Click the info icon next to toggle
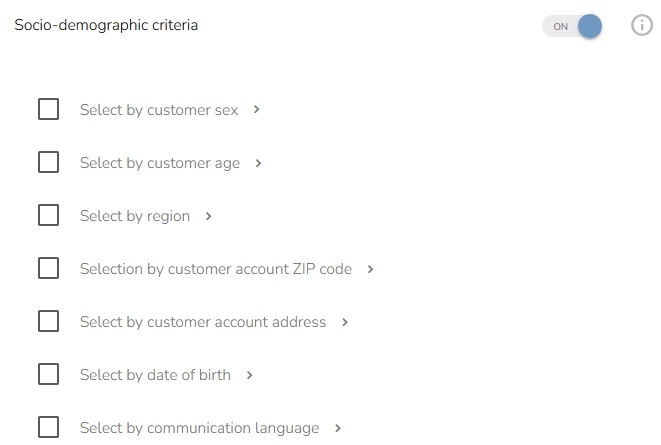Viewport: 661px width, 445px height. pyautogui.click(x=642, y=26)
